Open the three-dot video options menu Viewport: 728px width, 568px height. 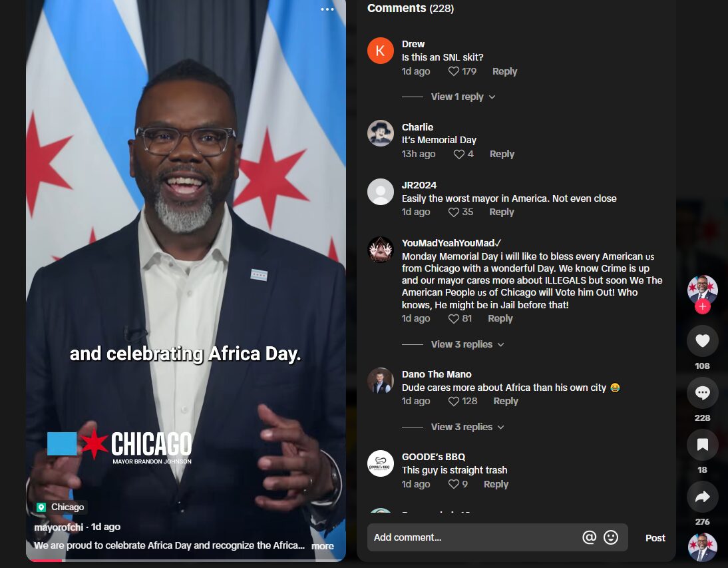click(327, 9)
